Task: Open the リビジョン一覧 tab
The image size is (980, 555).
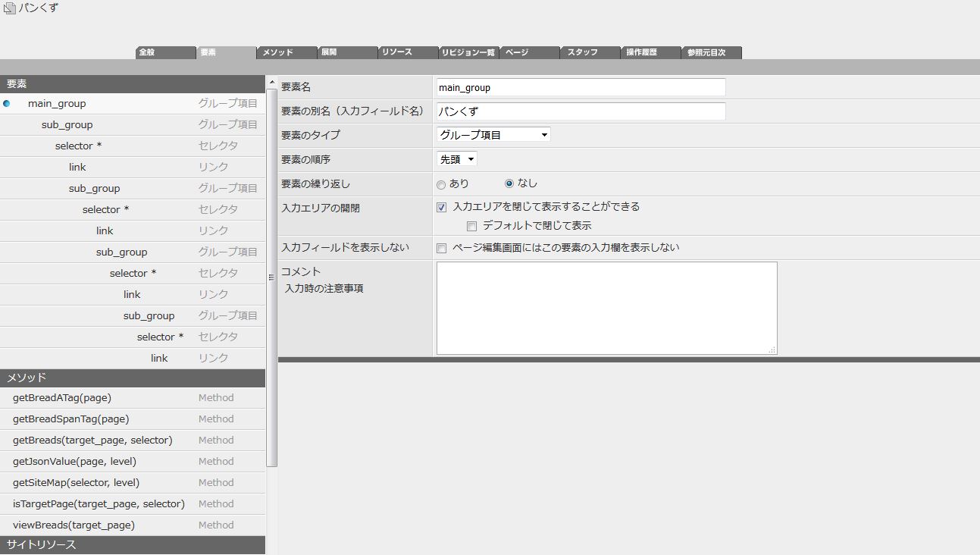Action: click(x=468, y=52)
